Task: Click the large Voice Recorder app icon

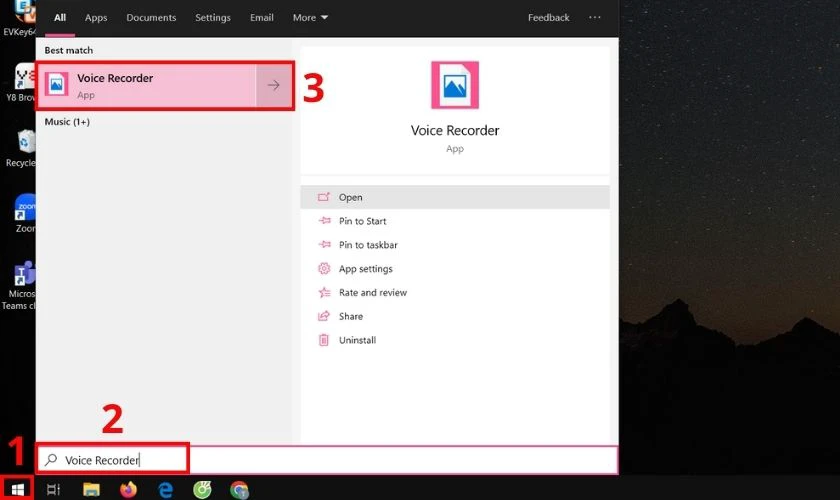Action: tap(455, 85)
